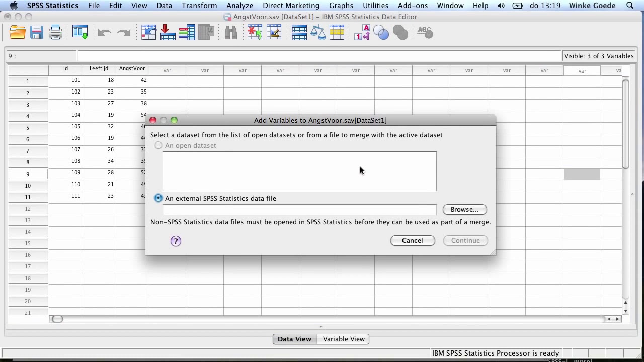Select row 1 header
Image resolution: width=644 pixels, height=362 pixels.
pyautogui.click(x=28, y=81)
